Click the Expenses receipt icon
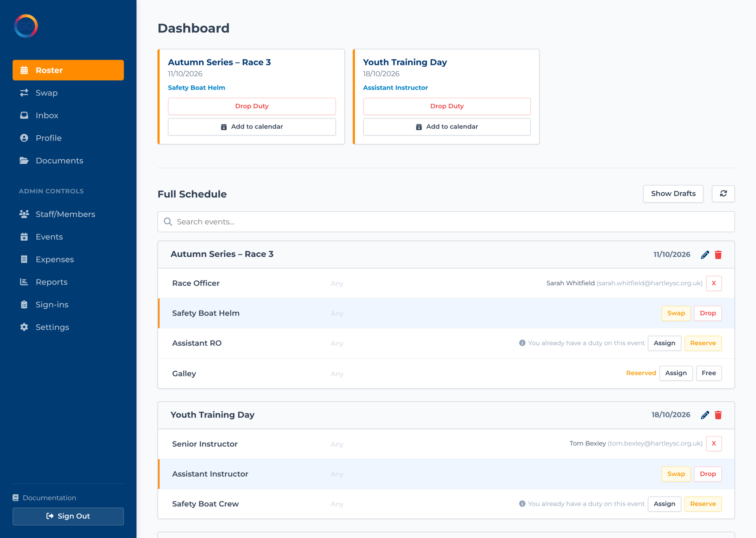Image resolution: width=756 pixels, height=538 pixels. coord(24,259)
